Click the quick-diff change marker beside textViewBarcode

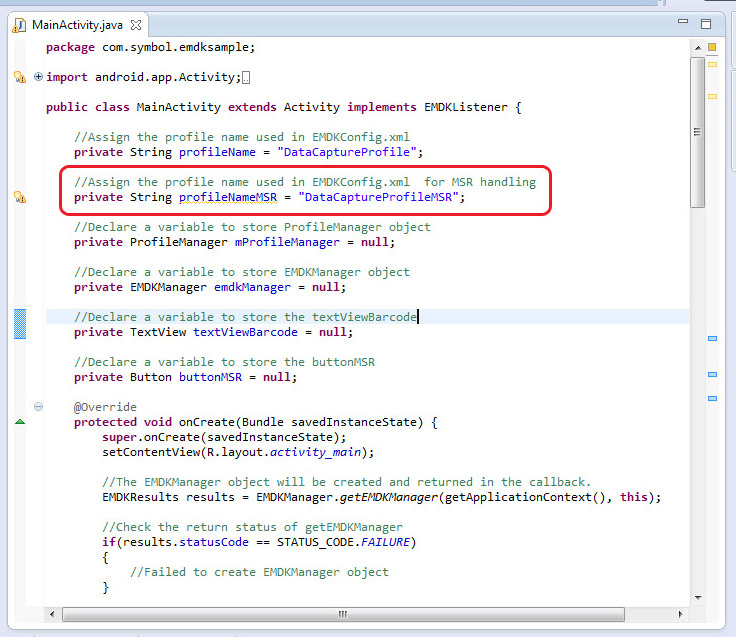(x=19, y=324)
